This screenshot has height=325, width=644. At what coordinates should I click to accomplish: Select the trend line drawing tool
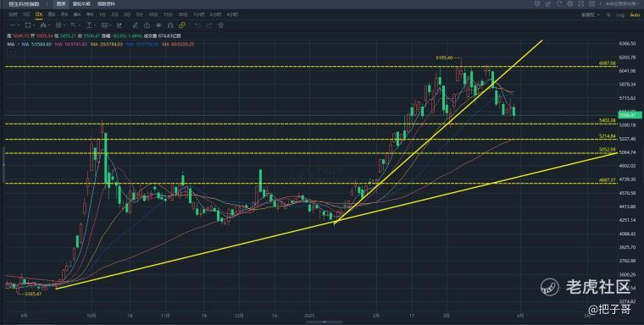13,25
